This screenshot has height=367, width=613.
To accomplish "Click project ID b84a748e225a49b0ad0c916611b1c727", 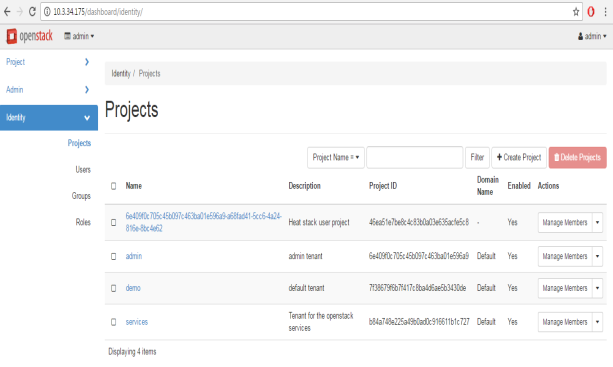I will (419, 322).
